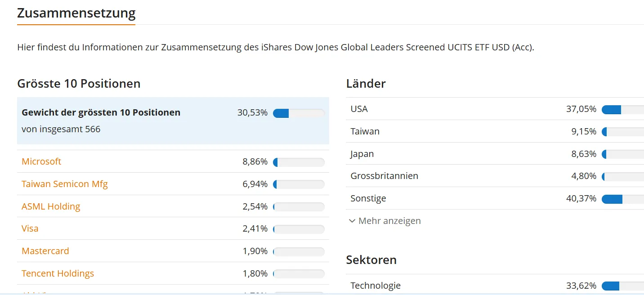Expand the 'Mehr anzeigen' countries list
Screen dimensions: 644x295
[x=389, y=221]
